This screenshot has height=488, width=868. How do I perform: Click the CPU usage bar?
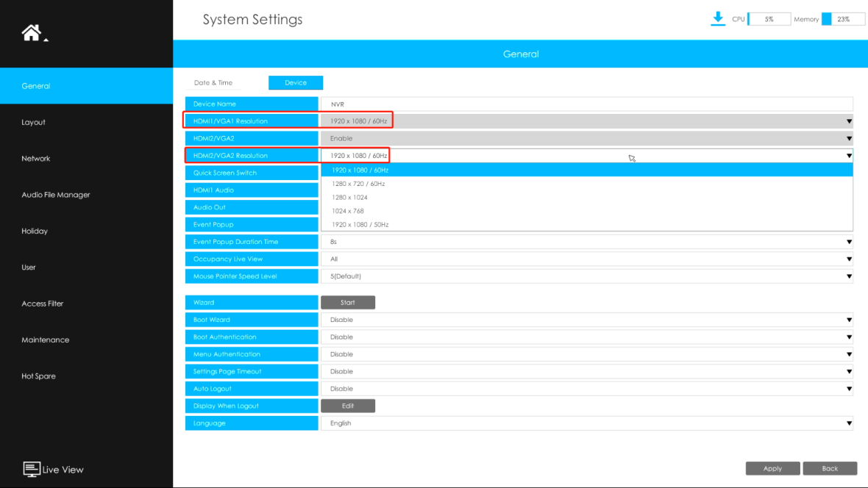click(x=769, y=19)
